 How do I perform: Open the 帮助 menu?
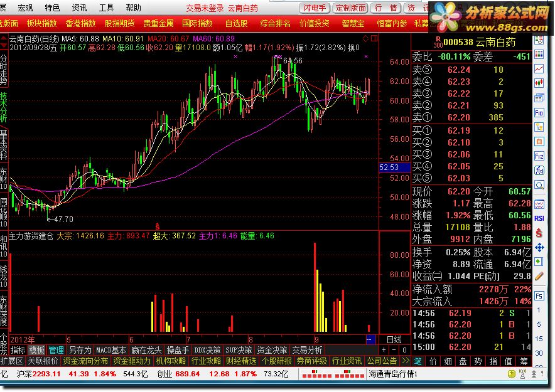pos(133,8)
